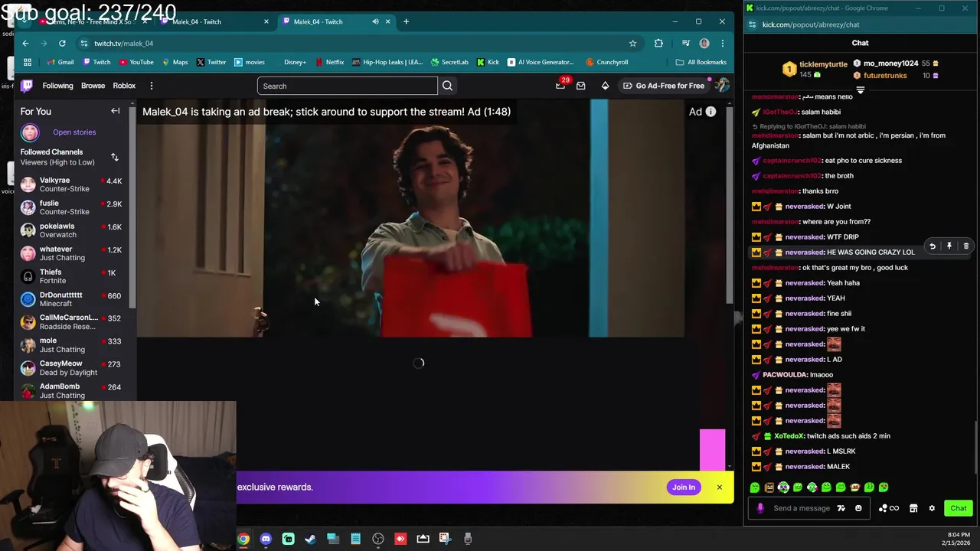Expand All Bookmarks folder

(701, 62)
